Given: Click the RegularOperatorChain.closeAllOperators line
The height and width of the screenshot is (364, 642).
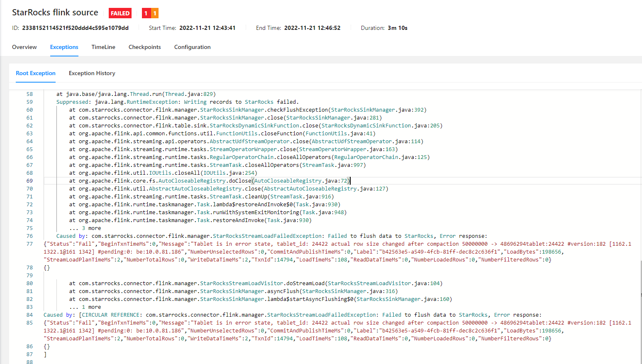Looking at the screenshot, I should click(249, 157).
